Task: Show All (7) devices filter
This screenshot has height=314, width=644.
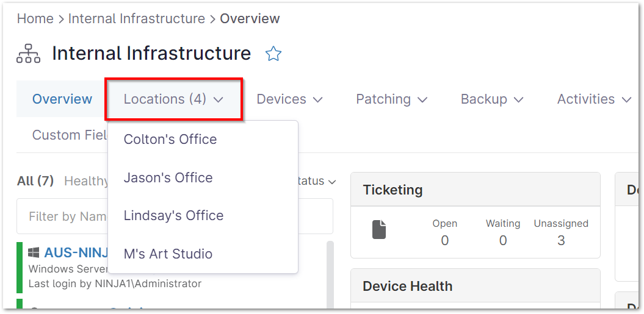Action: (35, 180)
